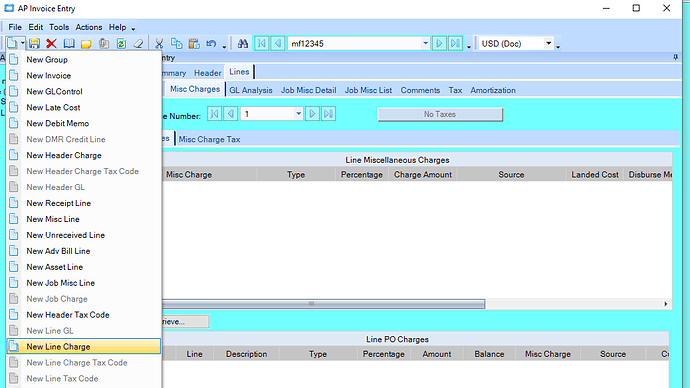Select the Misc Charges sub-tab
Viewport: 690px width, 388px height.
coord(195,89)
